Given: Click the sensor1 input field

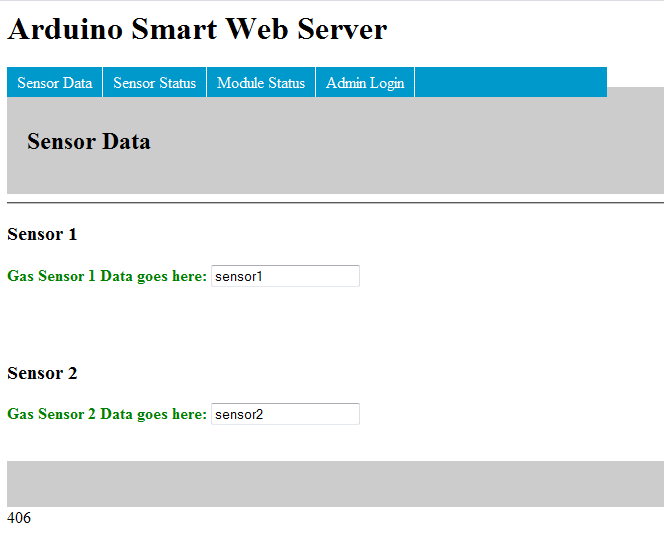Looking at the screenshot, I should click(x=285, y=276).
